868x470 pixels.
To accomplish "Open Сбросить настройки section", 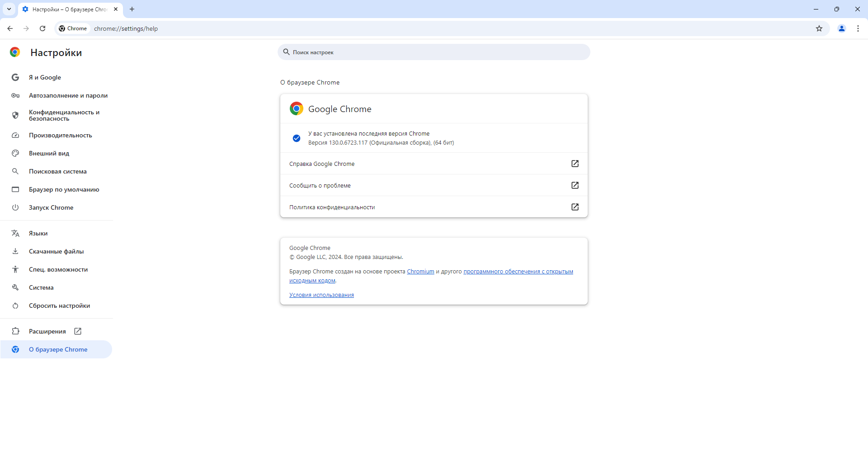I will point(57,305).
